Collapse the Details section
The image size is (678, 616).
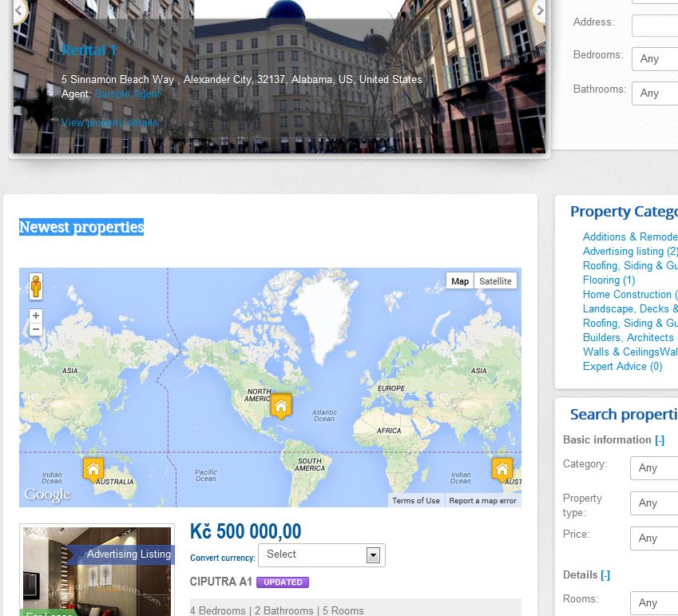(605, 575)
